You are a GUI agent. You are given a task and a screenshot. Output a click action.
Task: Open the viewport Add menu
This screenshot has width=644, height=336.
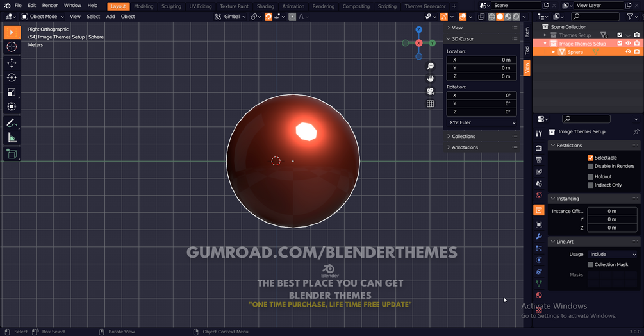click(110, 17)
